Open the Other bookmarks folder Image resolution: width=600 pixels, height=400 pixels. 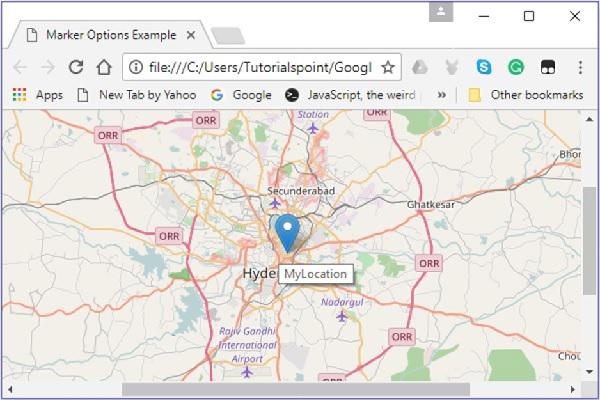(526, 95)
